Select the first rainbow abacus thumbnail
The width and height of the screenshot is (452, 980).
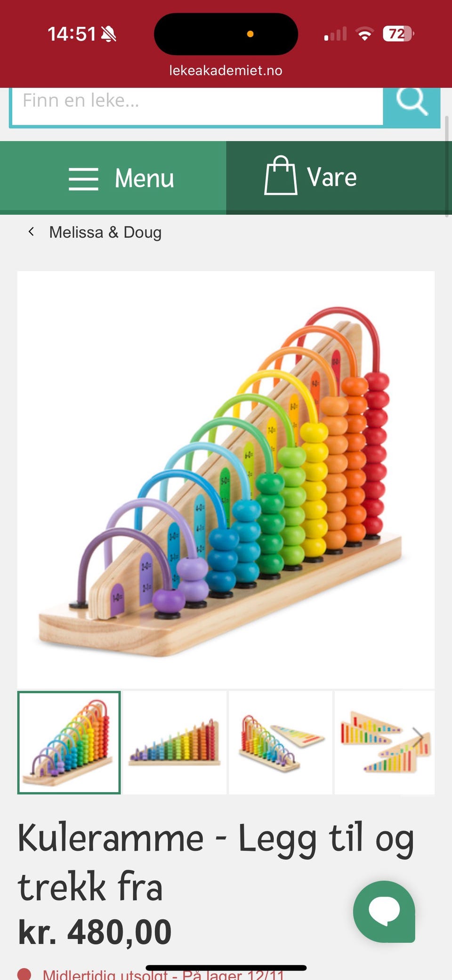click(x=69, y=743)
